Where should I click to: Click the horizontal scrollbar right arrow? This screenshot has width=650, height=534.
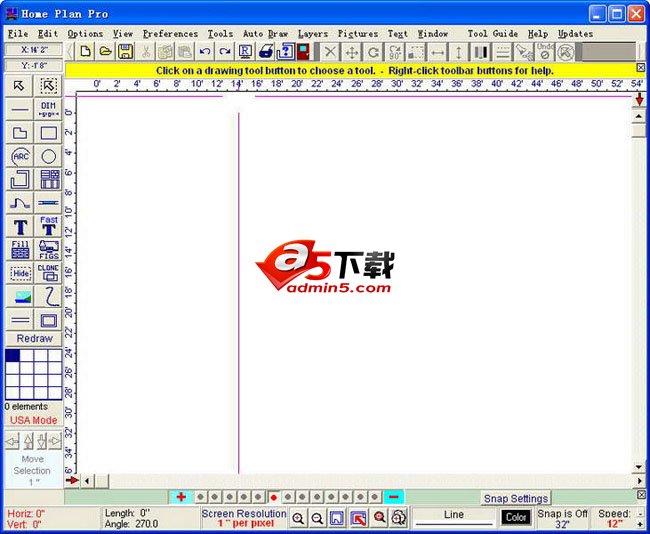[640, 481]
